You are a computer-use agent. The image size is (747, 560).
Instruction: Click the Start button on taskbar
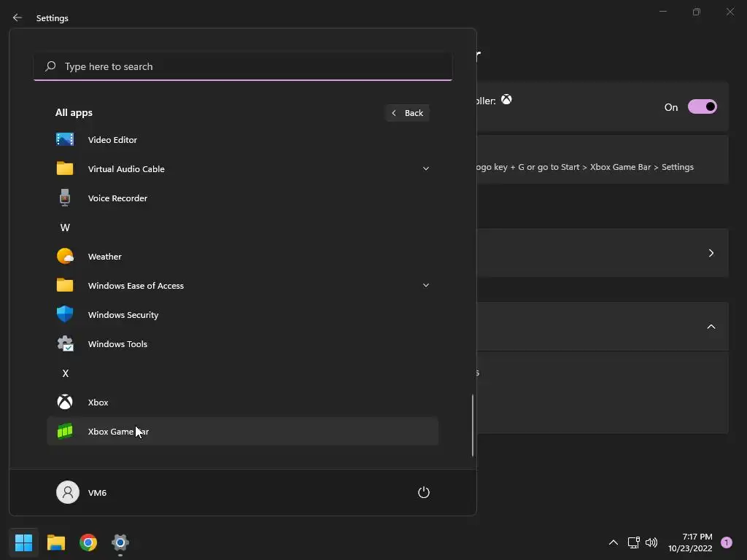click(x=24, y=542)
